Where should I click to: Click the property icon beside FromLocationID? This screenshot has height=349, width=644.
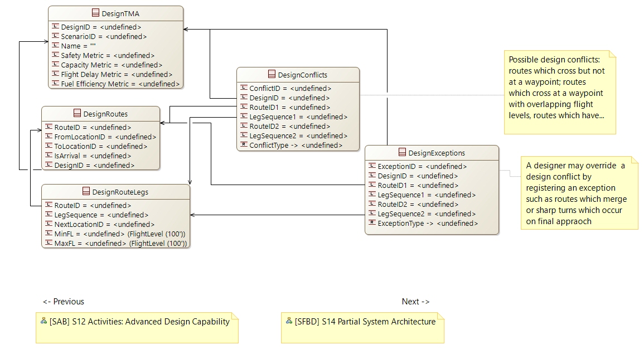[x=49, y=136]
